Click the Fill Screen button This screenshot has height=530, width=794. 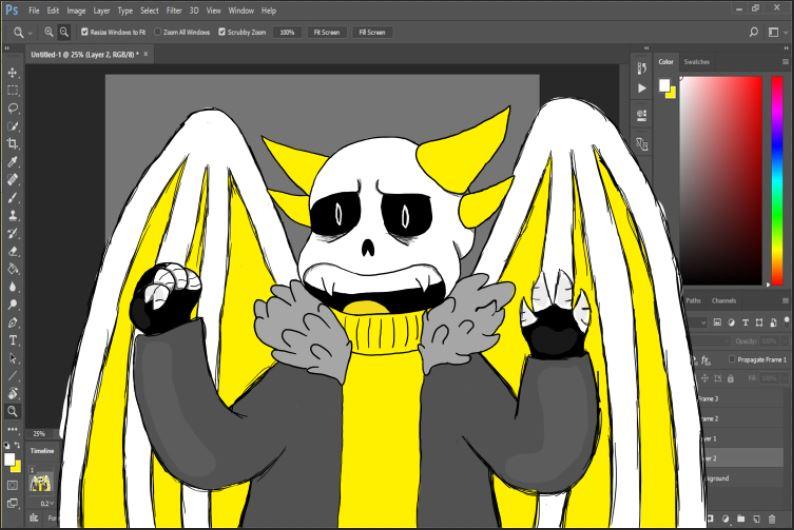coord(372,32)
